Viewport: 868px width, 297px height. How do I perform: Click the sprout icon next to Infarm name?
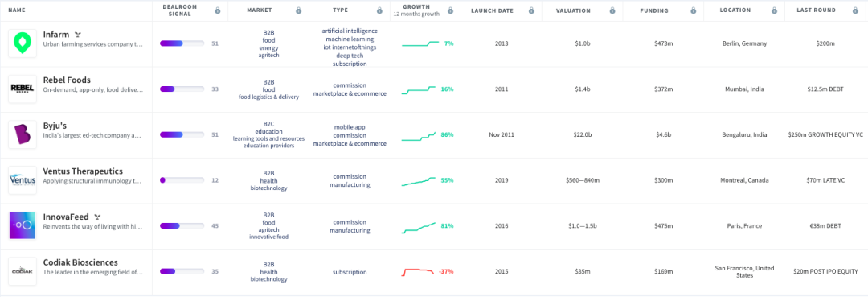point(77,35)
